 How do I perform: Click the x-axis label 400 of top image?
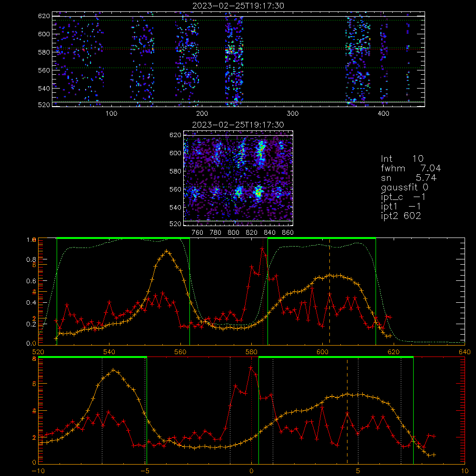click(383, 114)
